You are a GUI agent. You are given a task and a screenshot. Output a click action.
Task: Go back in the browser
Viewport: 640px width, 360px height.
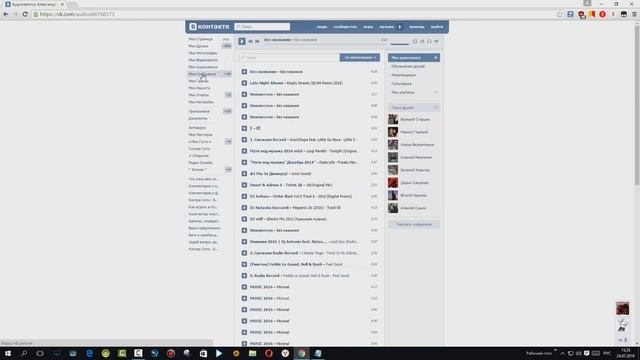6,14
